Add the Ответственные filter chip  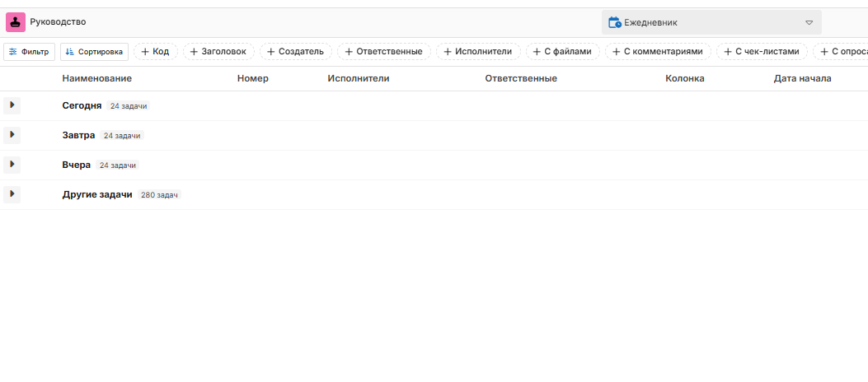[x=383, y=52]
